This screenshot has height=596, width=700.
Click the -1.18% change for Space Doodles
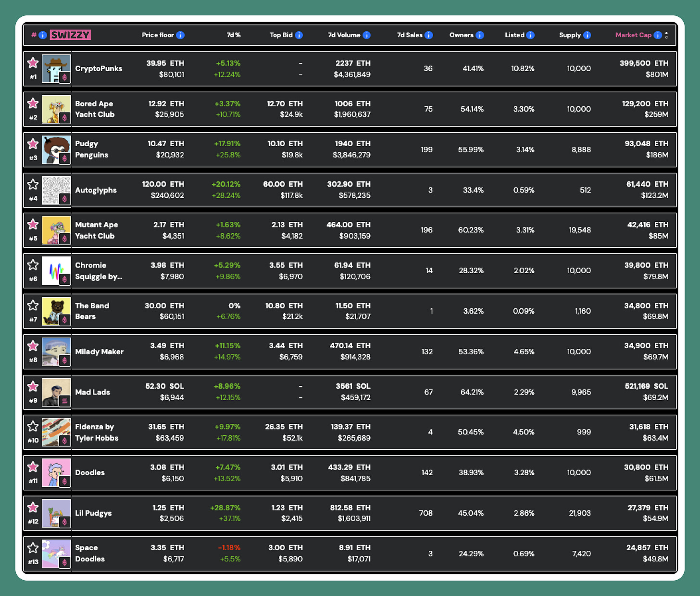(229, 548)
